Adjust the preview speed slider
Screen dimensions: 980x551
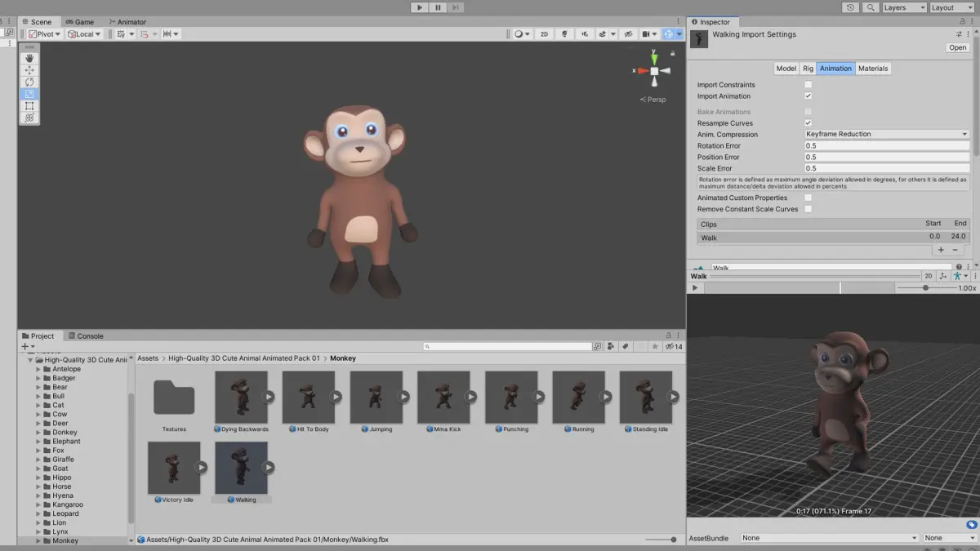(924, 288)
